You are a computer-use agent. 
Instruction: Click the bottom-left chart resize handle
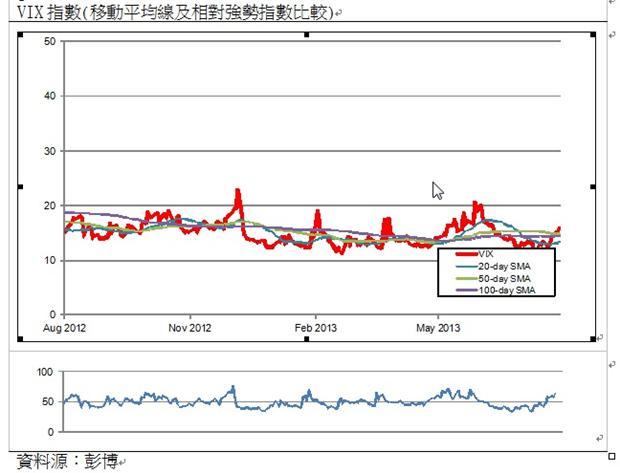tap(20, 340)
